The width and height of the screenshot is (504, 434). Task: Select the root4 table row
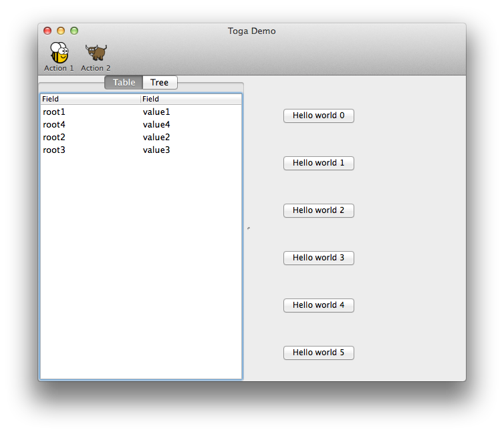coord(54,125)
